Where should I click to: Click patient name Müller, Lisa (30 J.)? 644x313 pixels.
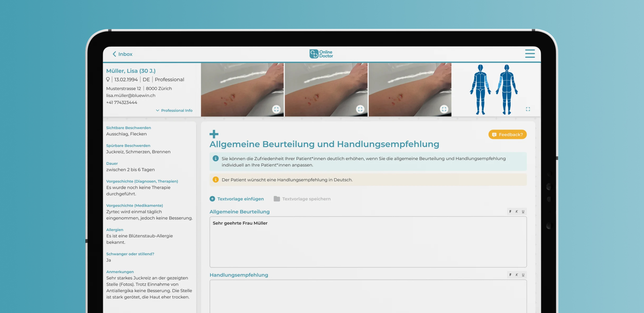[131, 71]
